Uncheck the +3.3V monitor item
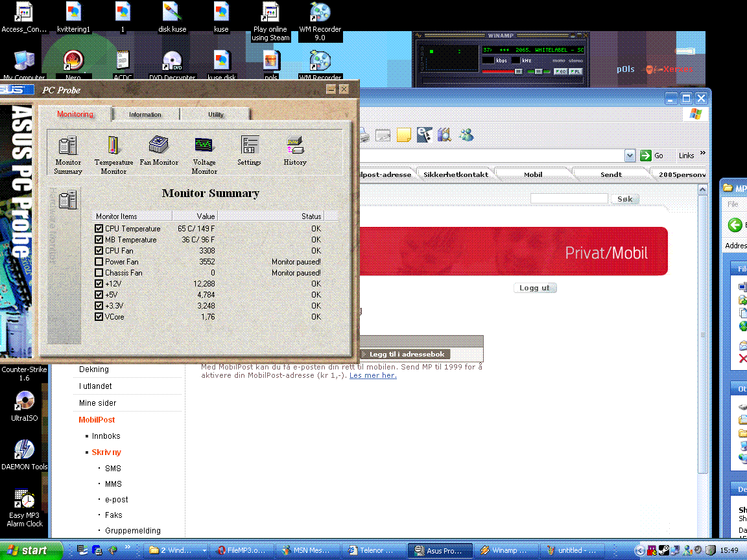747x560 pixels. point(99,306)
